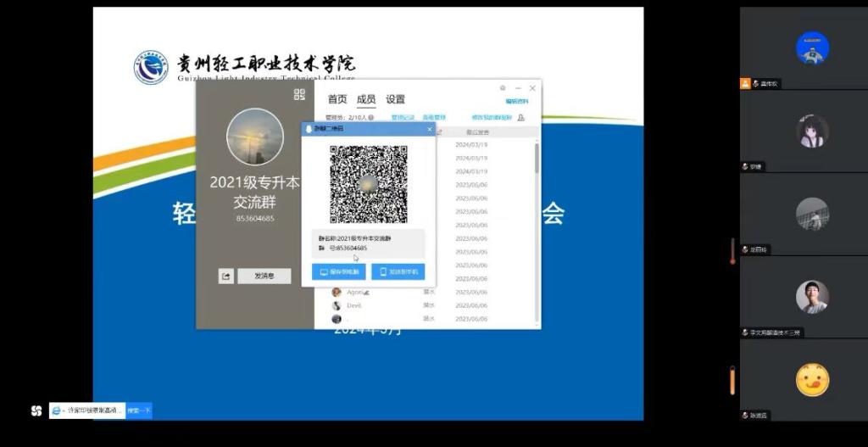Close the group info window
The width and height of the screenshot is (868, 447).
click(x=532, y=88)
